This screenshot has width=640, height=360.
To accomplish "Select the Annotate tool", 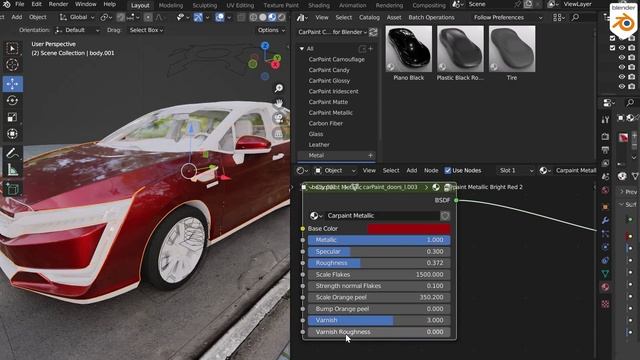I will (x=12, y=153).
